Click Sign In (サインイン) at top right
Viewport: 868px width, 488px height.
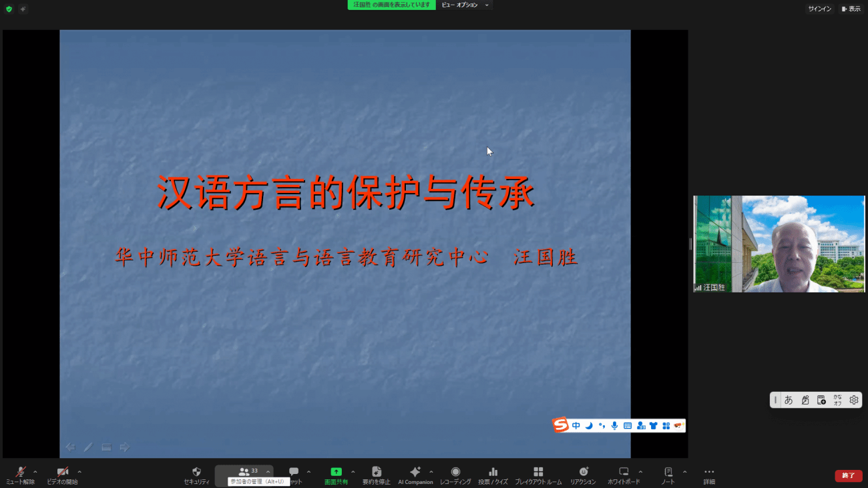point(819,9)
